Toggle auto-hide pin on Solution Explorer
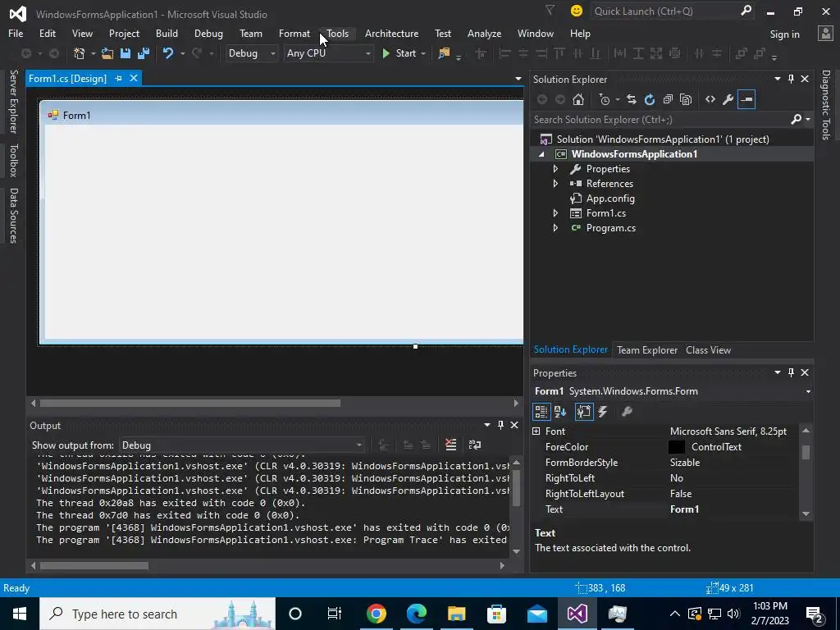 pos(791,79)
